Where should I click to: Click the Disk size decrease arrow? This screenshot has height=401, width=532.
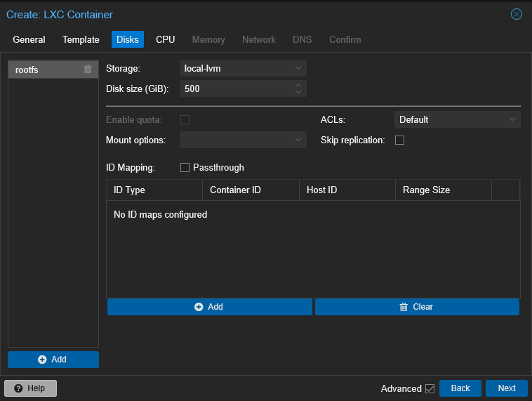point(298,92)
